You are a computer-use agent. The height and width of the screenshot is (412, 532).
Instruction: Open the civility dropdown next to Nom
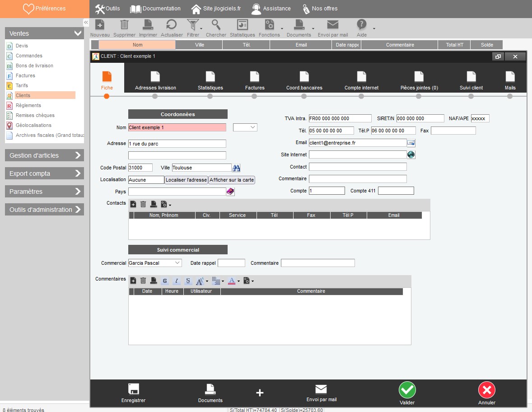pos(245,127)
